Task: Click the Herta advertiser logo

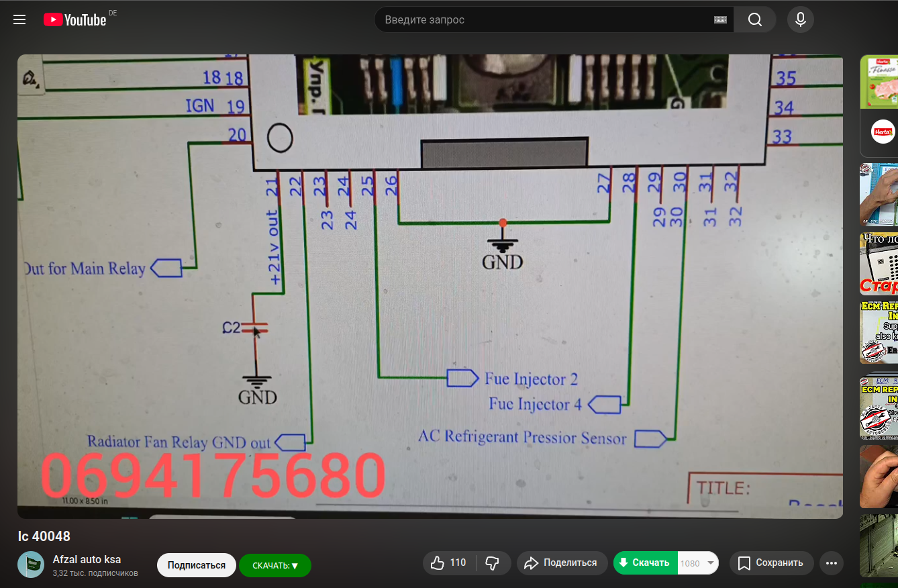Action: point(883,132)
